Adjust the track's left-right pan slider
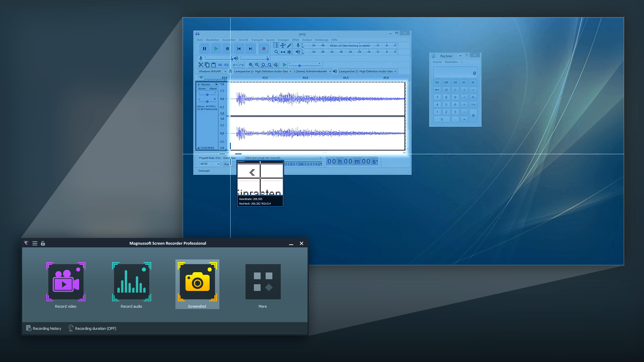 coord(207,102)
